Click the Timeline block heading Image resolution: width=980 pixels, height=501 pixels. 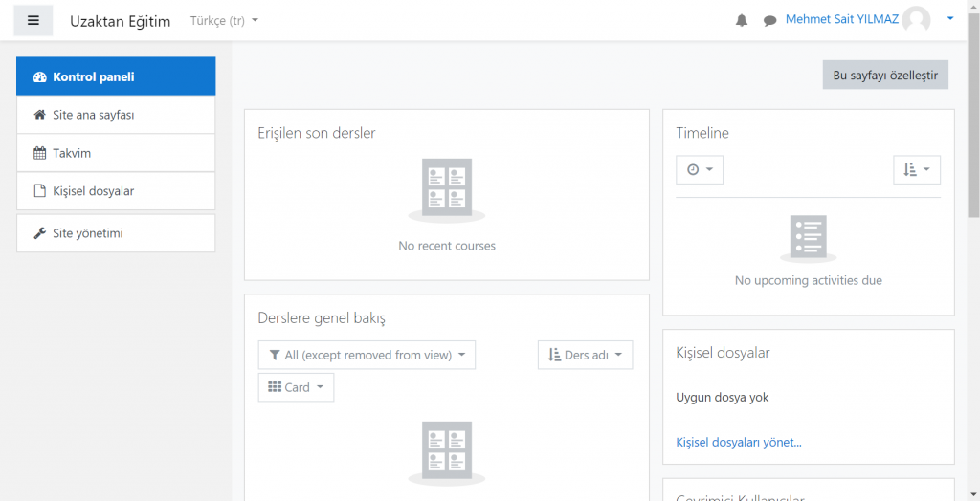click(702, 133)
